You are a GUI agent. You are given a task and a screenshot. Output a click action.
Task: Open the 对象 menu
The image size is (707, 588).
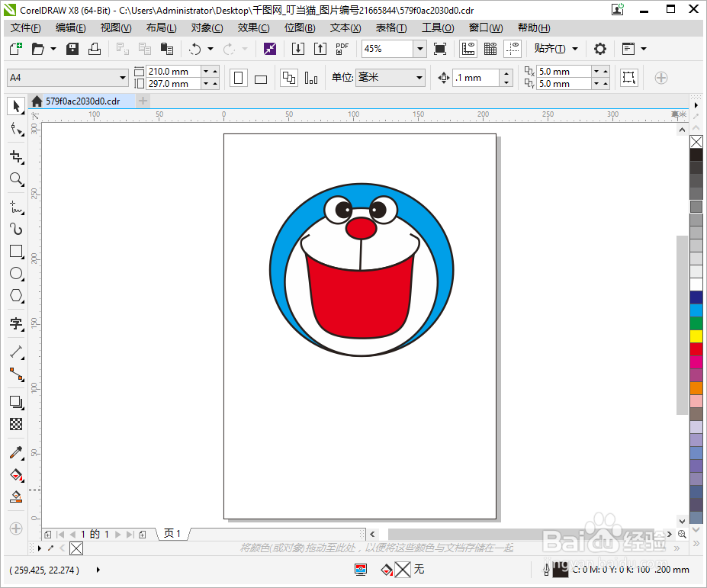tap(207, 28)
